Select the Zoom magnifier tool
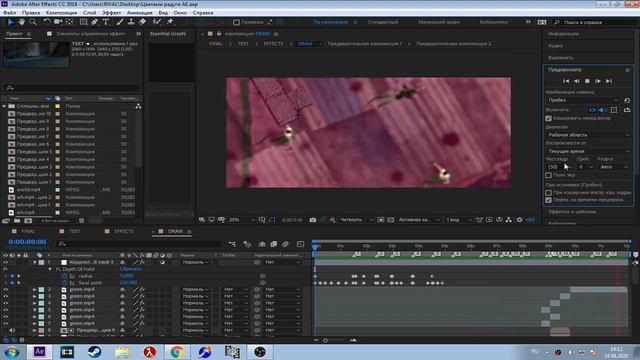This screenshot has width=640, height=360. coord(33,22)
